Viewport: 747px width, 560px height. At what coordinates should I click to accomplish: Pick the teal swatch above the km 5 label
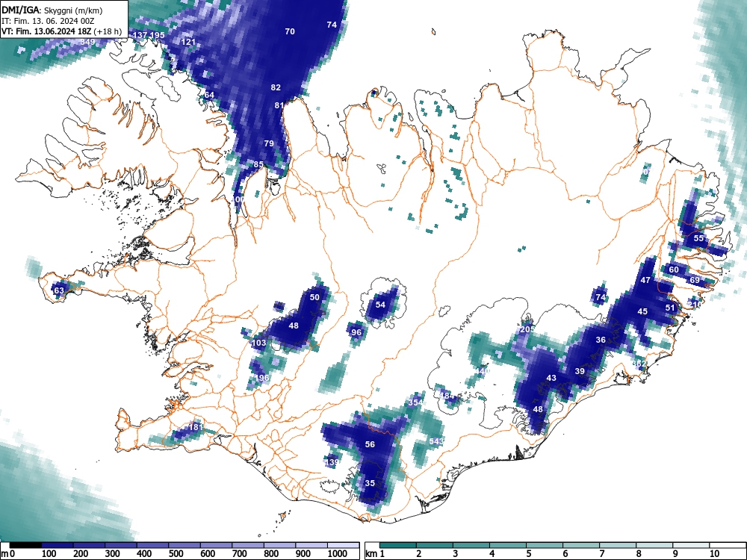545,545
